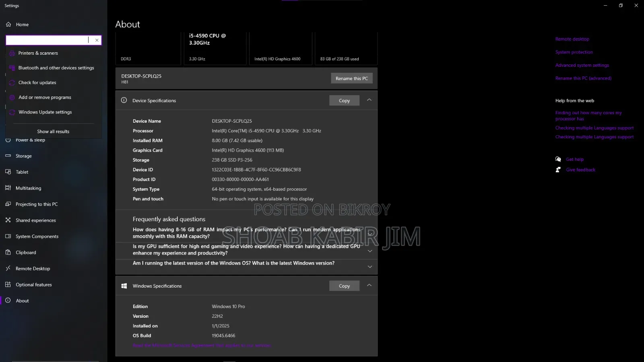Click the About info icon in sidebar
The height and width of the screenshot is (362, 644).
pos(8,300)
